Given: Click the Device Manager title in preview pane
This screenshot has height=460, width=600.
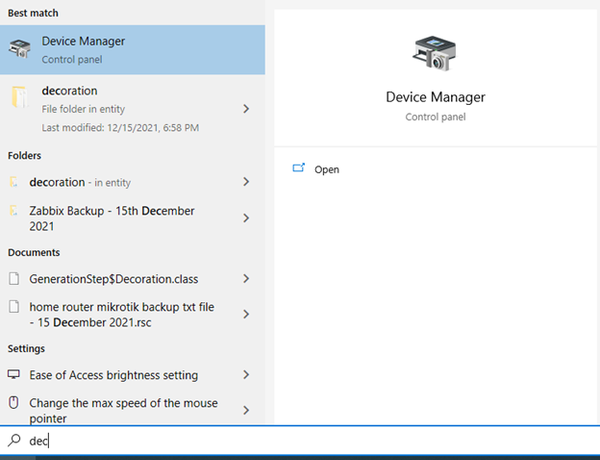Looking at the screenshot, I should click(x=435, y=97).
